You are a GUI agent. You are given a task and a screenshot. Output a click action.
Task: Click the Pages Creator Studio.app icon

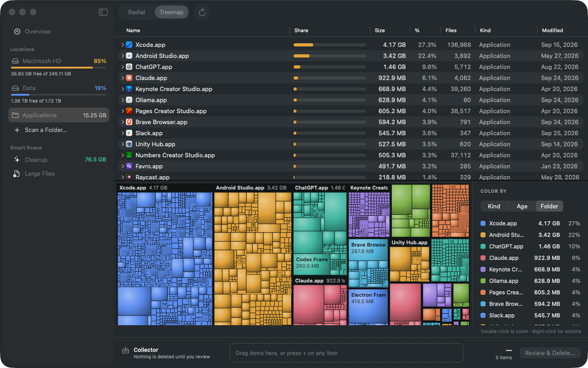coord(129,111)
